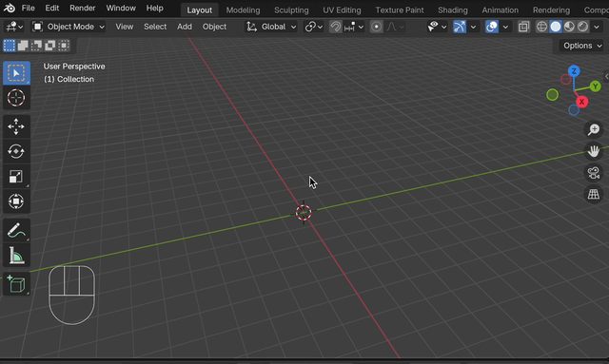
Task: Click the Zoom view magnifier icon
Action: tap(594, 129)
